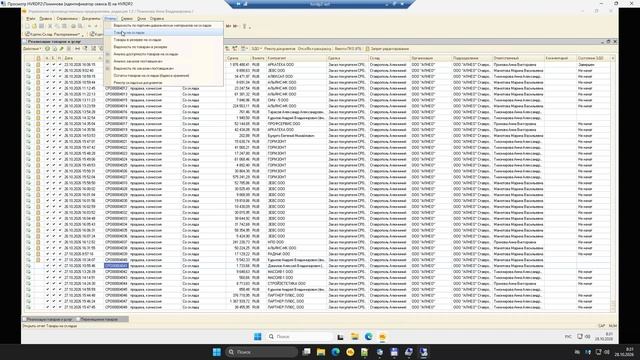Open Edge on the host taskbar
640x360 pixels.
(x=336, y=352)
